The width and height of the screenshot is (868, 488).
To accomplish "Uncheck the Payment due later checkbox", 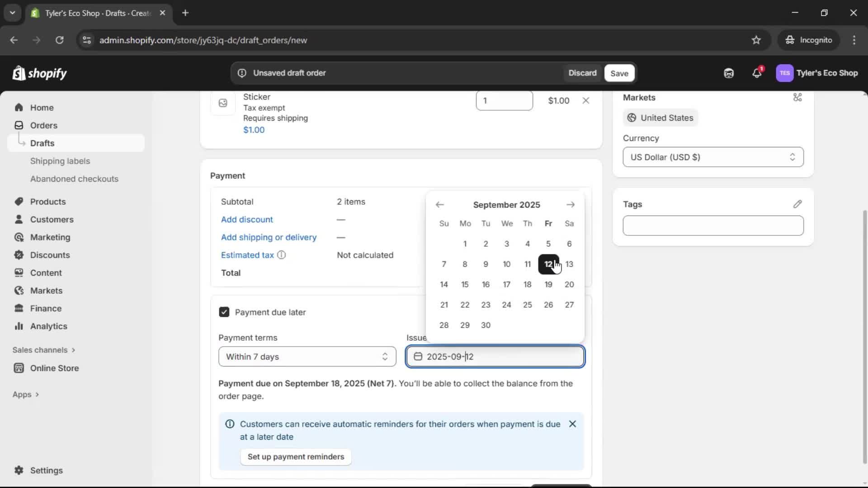I will 224,312.
